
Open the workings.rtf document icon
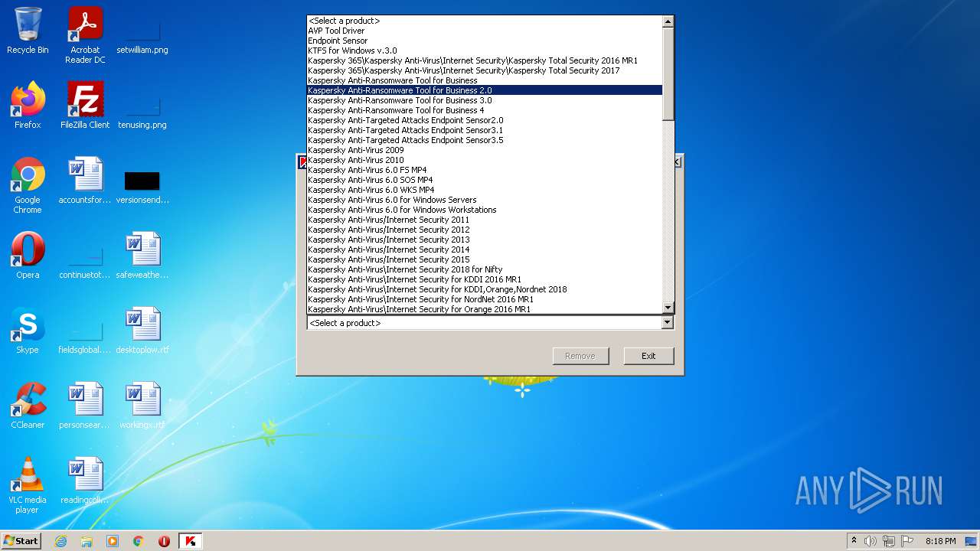coord(142,406)
